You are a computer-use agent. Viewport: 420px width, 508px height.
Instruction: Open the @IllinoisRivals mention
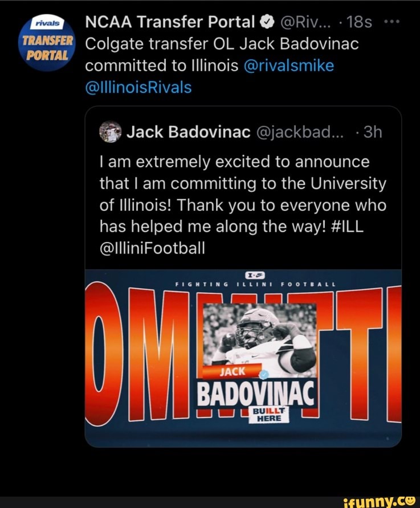[138, 88]
